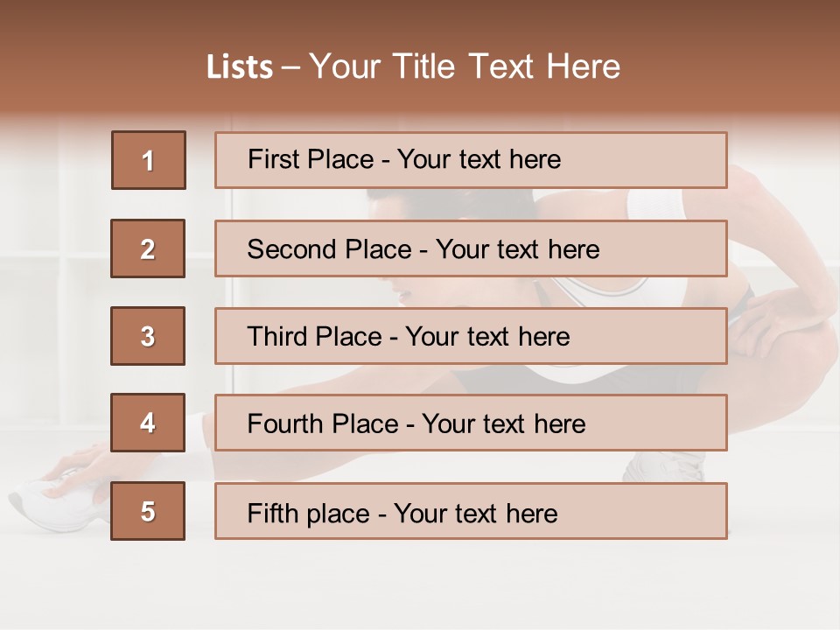Image resolution: width=840 pixels, height=630 pixels.
Task: Click "Your Title Text Here" in the heading
Action: coord(465,66)
